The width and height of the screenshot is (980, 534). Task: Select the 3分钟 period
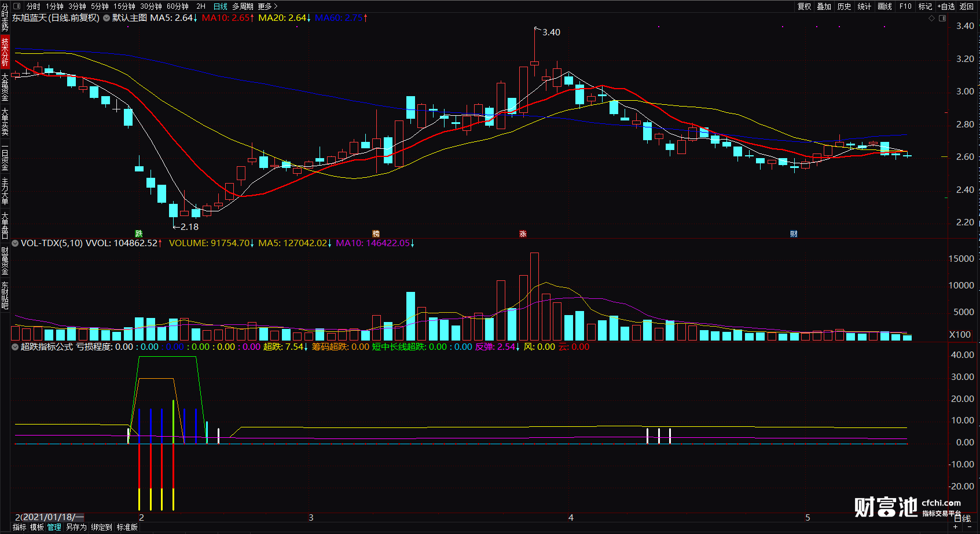77,6
